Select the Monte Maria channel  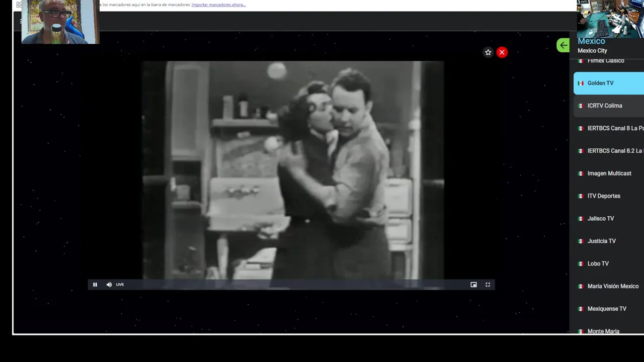[609, 330]
